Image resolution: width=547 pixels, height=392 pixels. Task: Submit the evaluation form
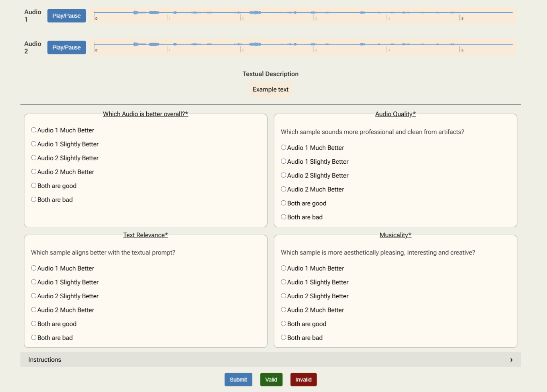(238, 379)
